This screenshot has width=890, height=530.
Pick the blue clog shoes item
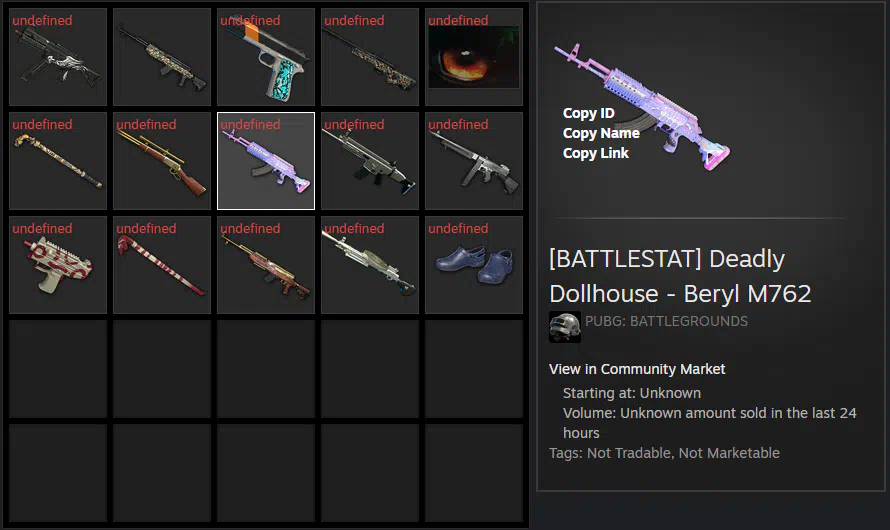(473, 264)
